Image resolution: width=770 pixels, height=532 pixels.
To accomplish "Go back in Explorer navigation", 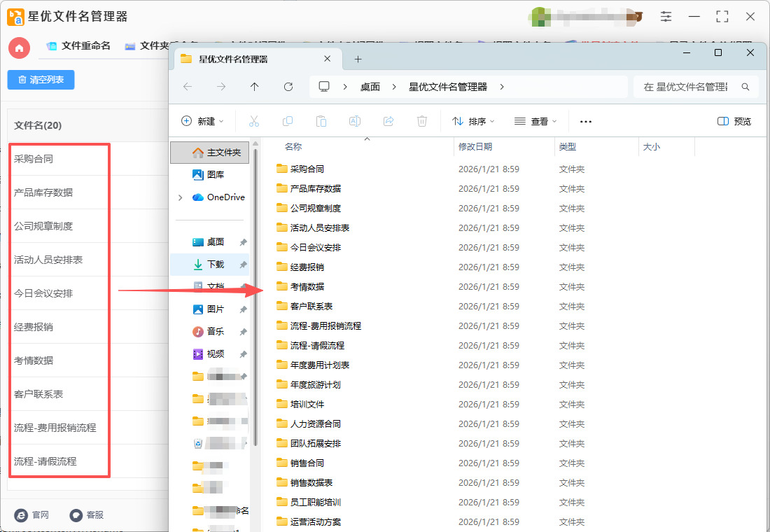I will [188, 87].
